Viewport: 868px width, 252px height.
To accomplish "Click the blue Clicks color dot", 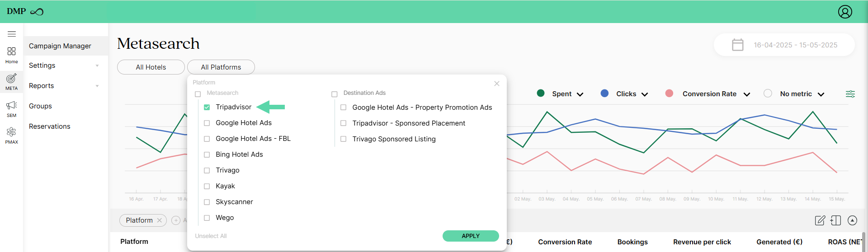I will coord(604,93).
